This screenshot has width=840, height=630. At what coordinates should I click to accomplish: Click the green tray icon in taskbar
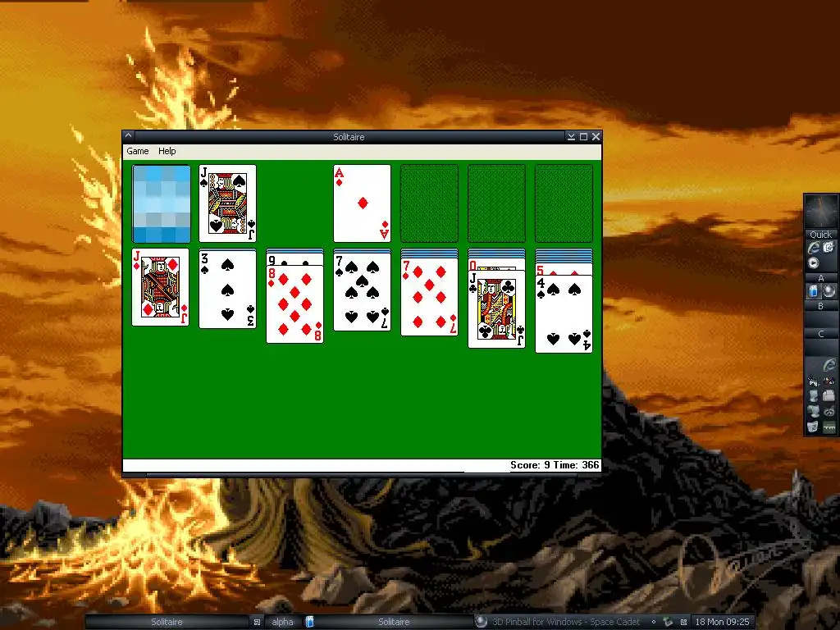coord(668,622)
